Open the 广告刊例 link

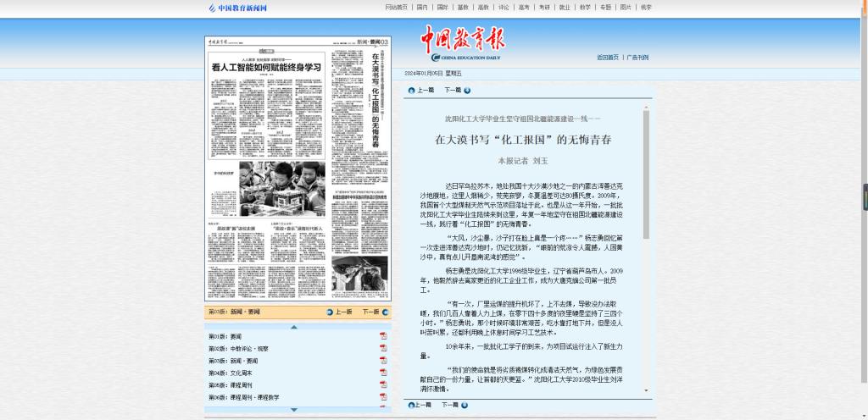(637, 58)
